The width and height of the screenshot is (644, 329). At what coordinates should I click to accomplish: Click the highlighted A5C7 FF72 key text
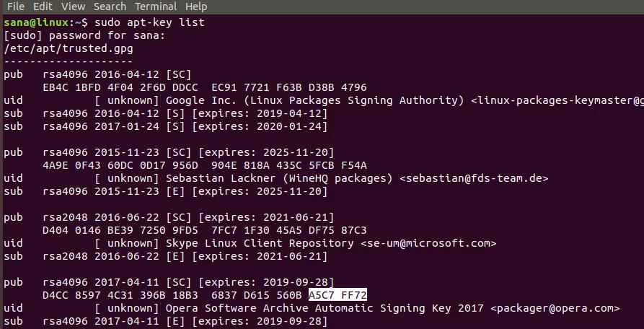point(338,295)
